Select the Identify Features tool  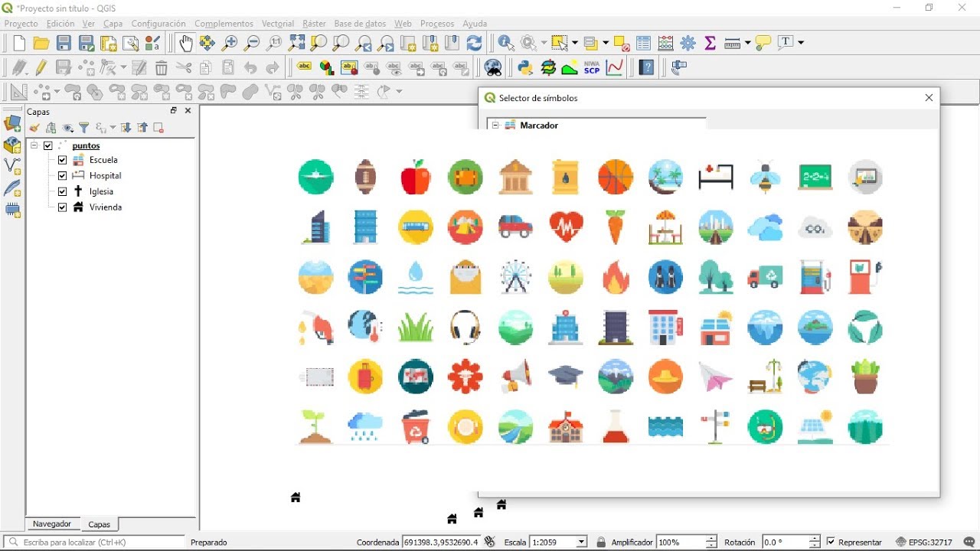506,44
